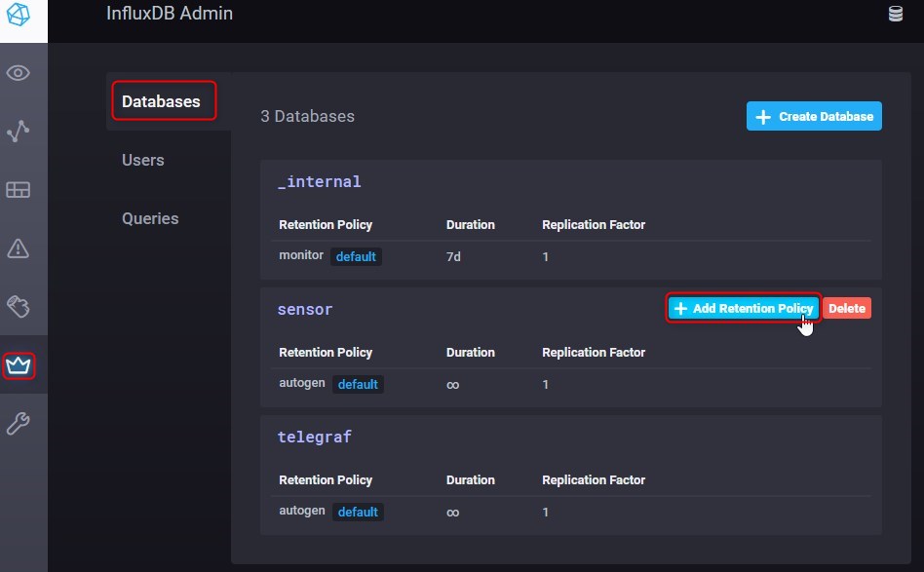Click the hand icon in the sidebar
924x572 pixels.
19,307
